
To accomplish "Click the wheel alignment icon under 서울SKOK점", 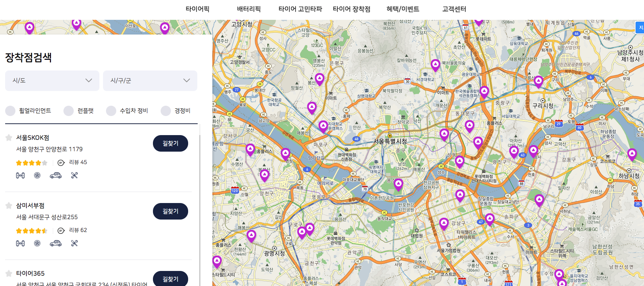I will [x=20, y=175].
